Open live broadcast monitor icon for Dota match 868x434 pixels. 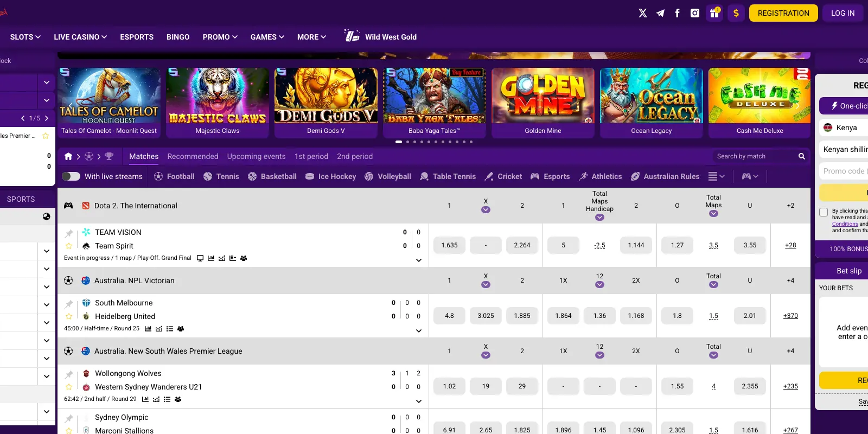(x=200, y=258)
